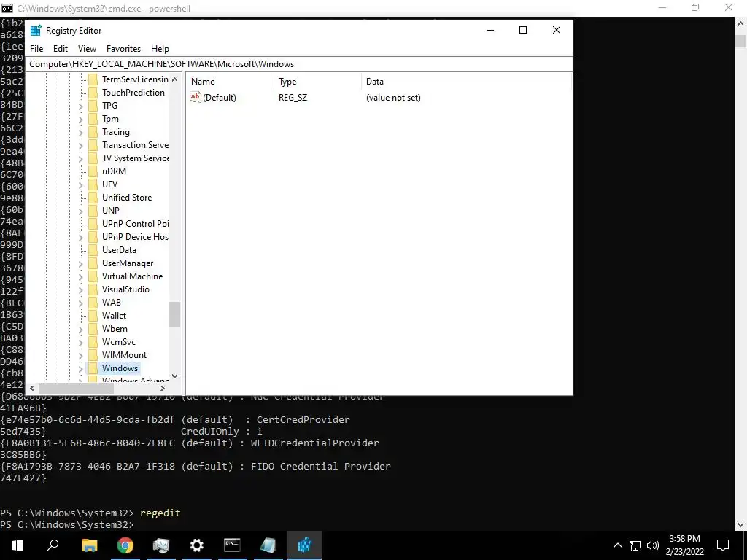This screenshot has height=560, width=747.
Task: Open the File menu in Registry Editor
Action: coord(36,49)
